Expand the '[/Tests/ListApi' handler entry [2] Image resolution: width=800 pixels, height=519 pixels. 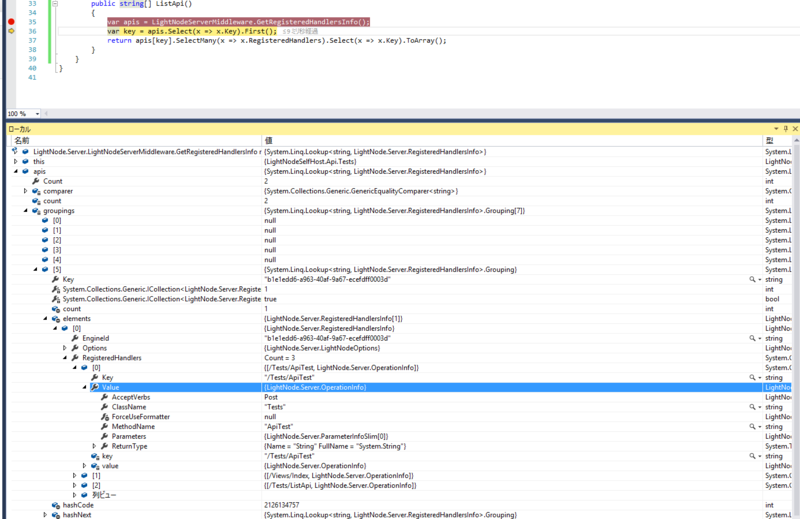pos(74,485)
